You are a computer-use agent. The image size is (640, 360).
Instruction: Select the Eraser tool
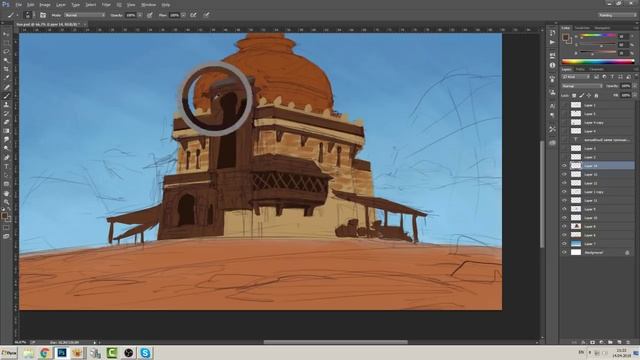pyautogui.click(x=6, y=122)
